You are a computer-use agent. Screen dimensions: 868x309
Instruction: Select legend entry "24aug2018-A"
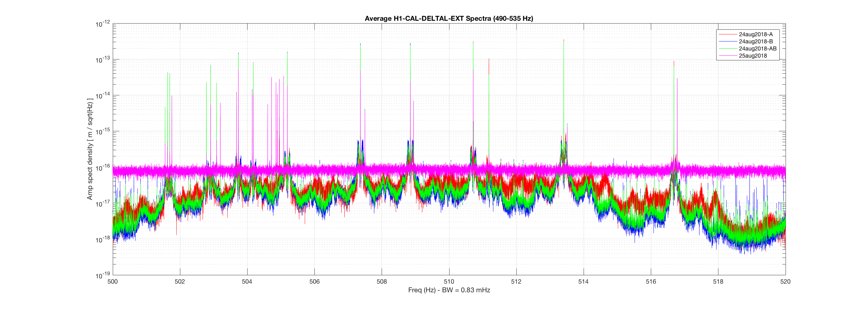click(x=756, y=34)
